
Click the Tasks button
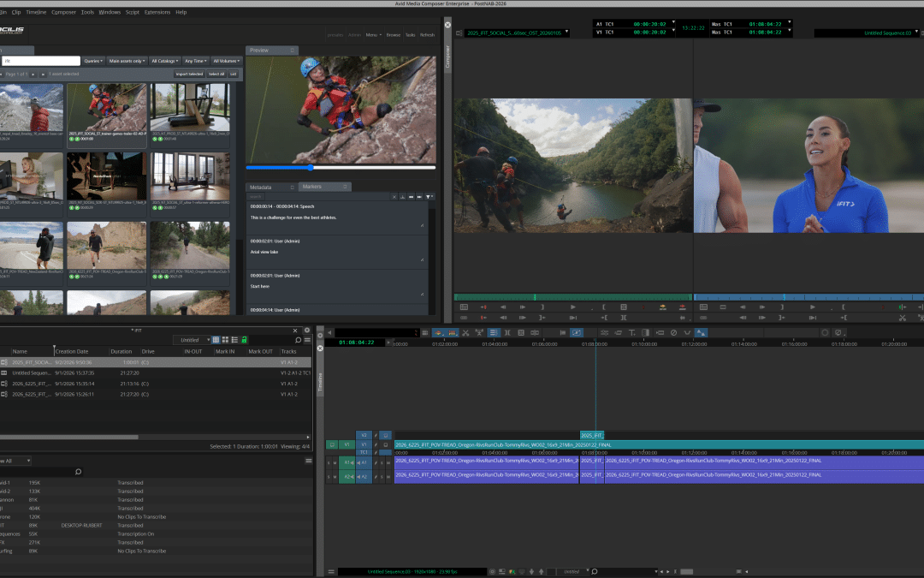[410, 35]
